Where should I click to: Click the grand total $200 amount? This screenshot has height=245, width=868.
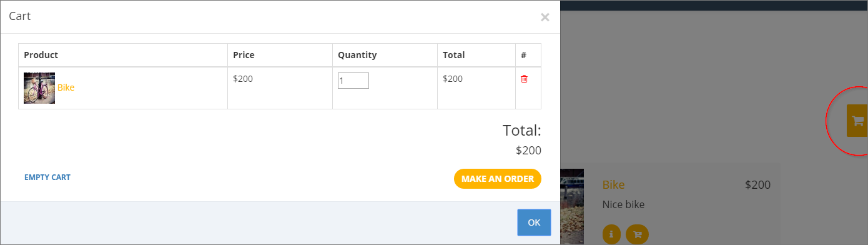point(528,151)
